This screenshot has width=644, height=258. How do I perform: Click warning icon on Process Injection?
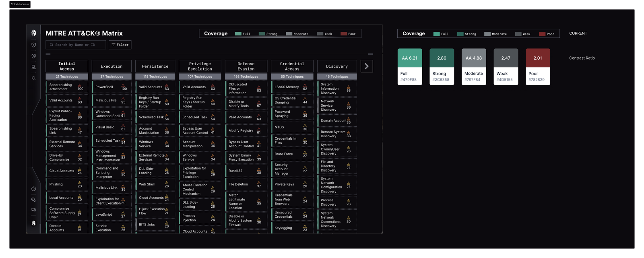(213, 216)
